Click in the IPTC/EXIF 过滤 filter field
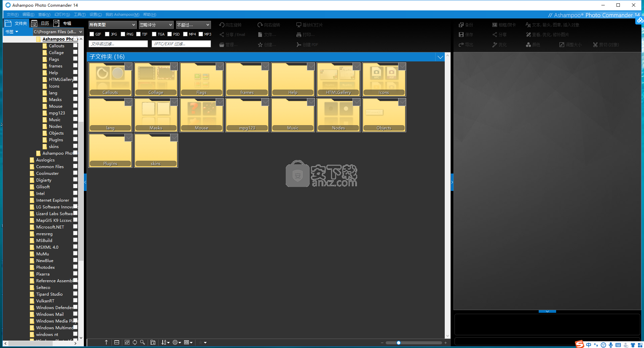The width and height of the screenshot is (644, 348). pos(181,44)
